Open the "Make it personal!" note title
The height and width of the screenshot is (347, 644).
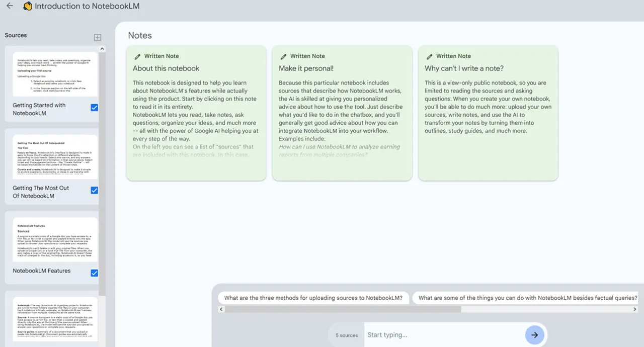tap(306, 68)
